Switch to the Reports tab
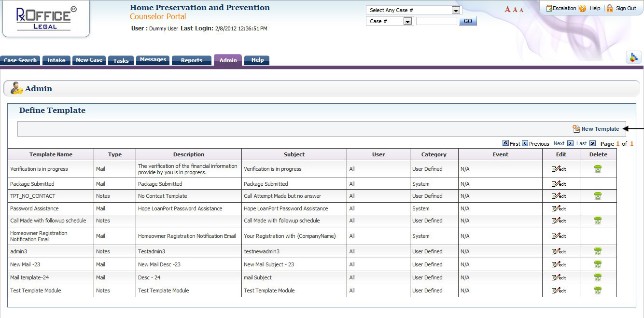 pos(192,60)
